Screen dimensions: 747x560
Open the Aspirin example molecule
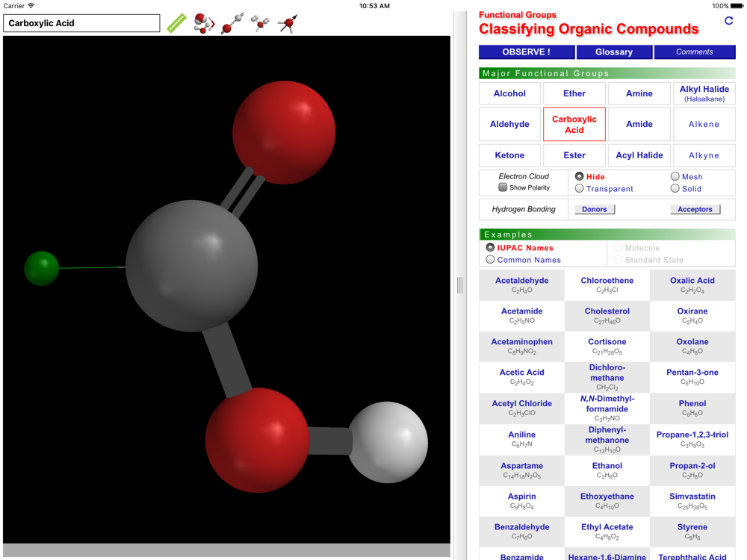coord(522,501)
